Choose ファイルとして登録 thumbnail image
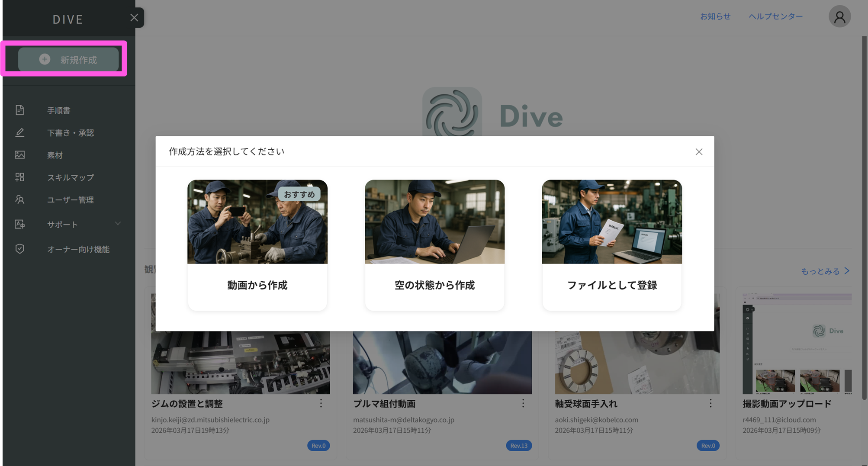 [611, 222]
